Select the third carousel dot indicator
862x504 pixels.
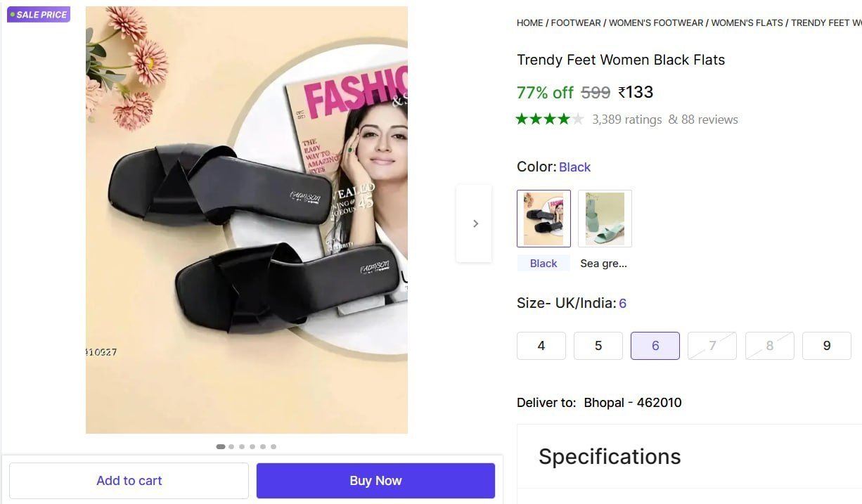point(242,446)
